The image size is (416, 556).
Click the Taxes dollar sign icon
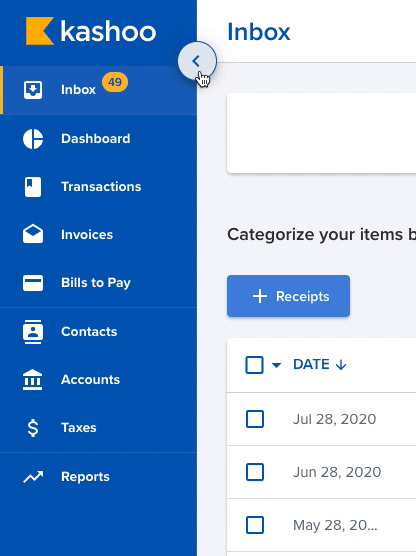[x=33, y=428]
